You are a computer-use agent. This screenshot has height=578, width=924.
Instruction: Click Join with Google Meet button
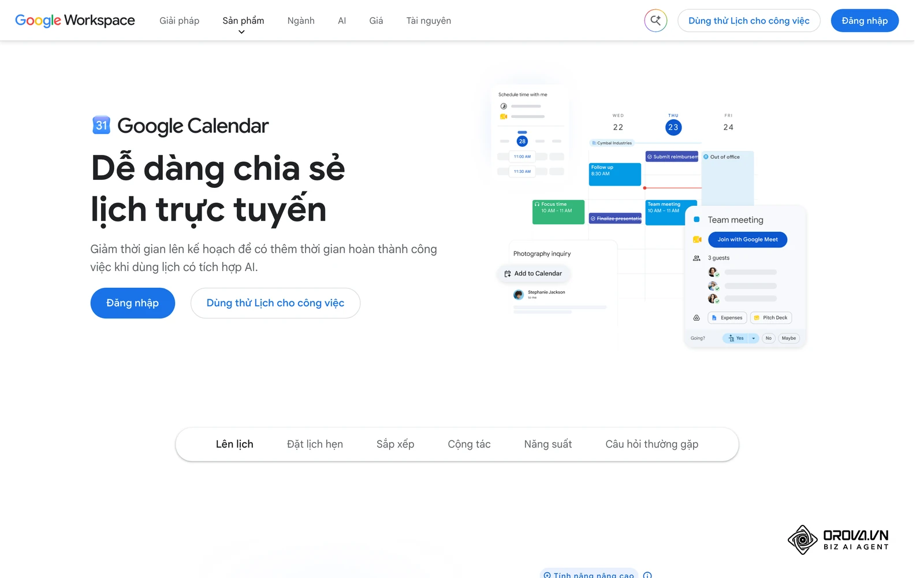coord(747,239)
